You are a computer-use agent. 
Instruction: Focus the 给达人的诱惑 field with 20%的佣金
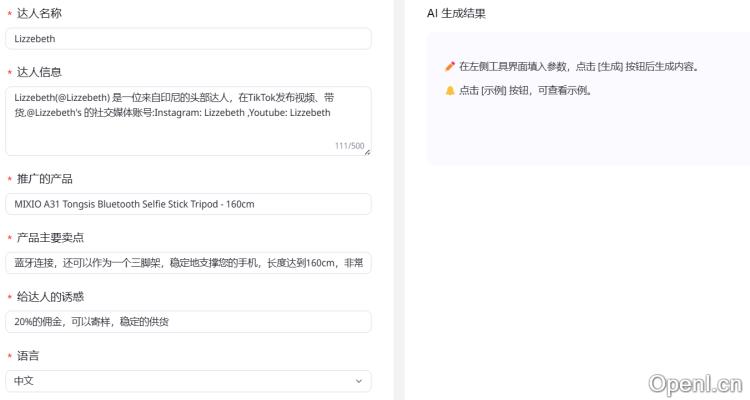click(x=188, y=322)
